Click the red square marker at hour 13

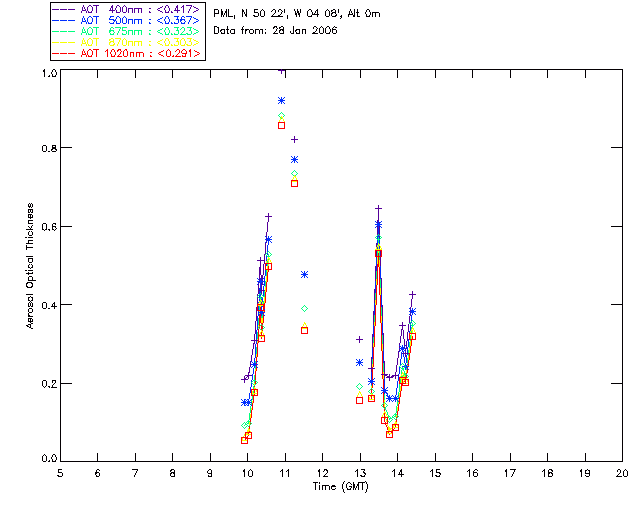pyautogui.click(x=359, y=401)
